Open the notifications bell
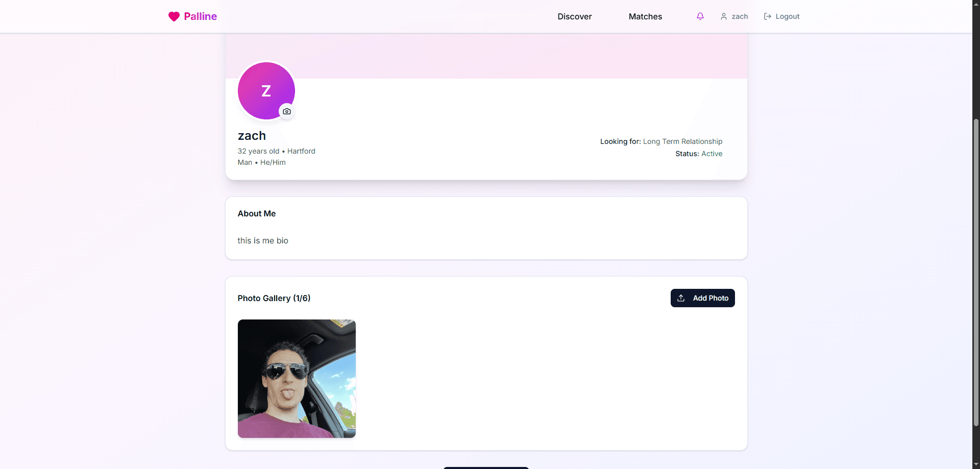This screenshot has width=980, height=469. 700,16
